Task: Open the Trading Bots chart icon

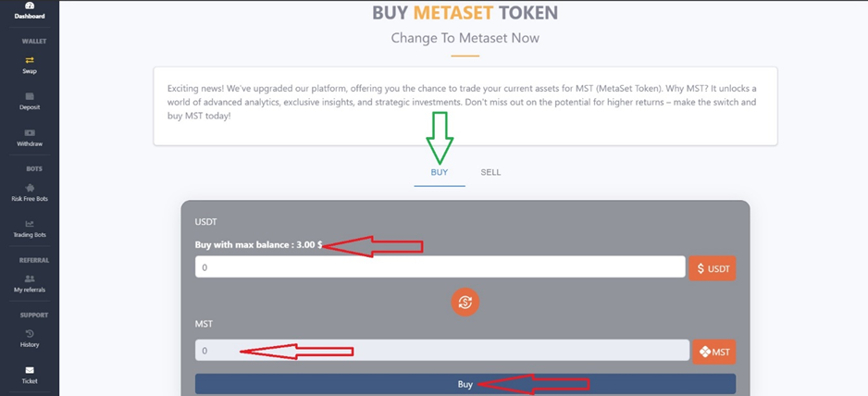Action: pos(30,224)
